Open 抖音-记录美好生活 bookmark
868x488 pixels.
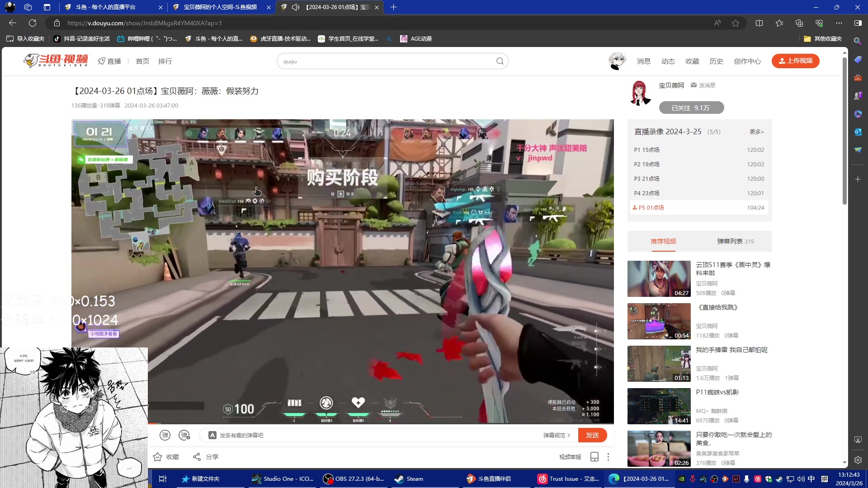click(81, 39)
